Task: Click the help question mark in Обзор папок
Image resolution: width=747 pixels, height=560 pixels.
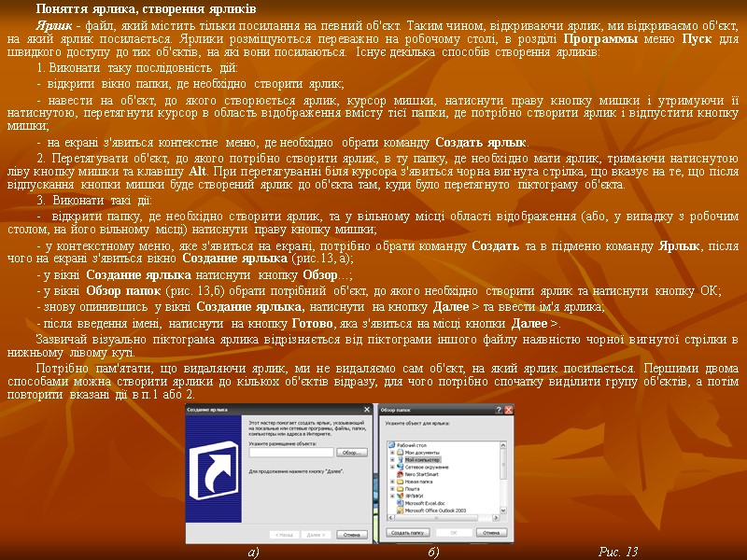Action: [499, 410]
